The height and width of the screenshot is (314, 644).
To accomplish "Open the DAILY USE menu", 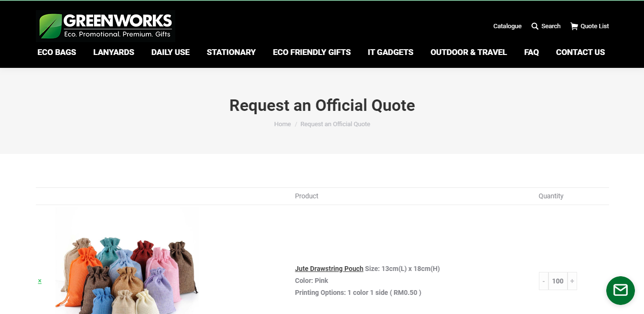I will [x=171, y=52].
